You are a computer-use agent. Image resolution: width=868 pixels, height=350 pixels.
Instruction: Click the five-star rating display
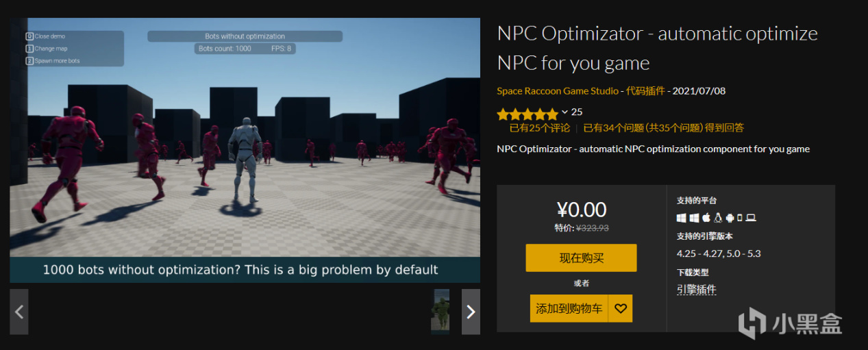[528, 114]
